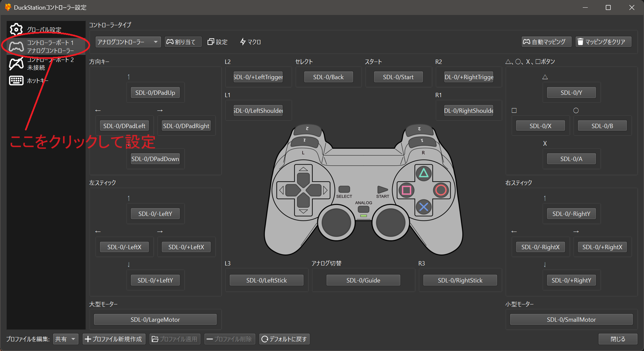The height and width of the screenshot is (351, 644).
Task: Rebind the SDL-0/DPadUp binding
Action: point(155,92)
